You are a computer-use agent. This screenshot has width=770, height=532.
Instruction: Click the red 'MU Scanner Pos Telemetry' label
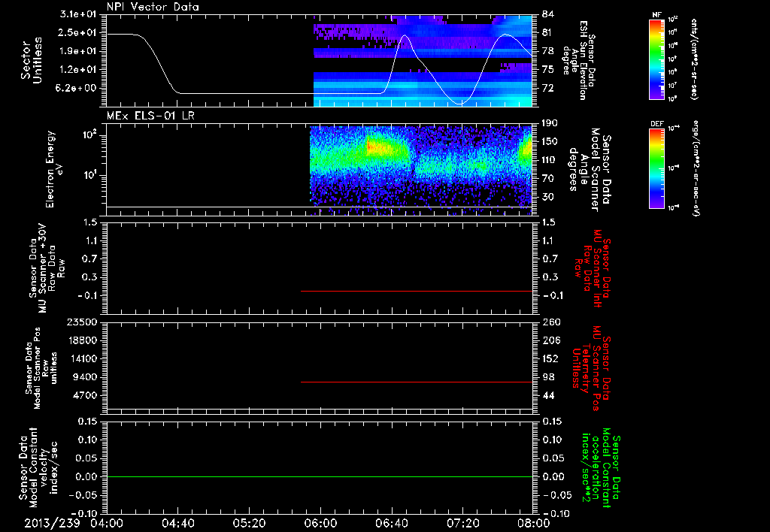591,368
